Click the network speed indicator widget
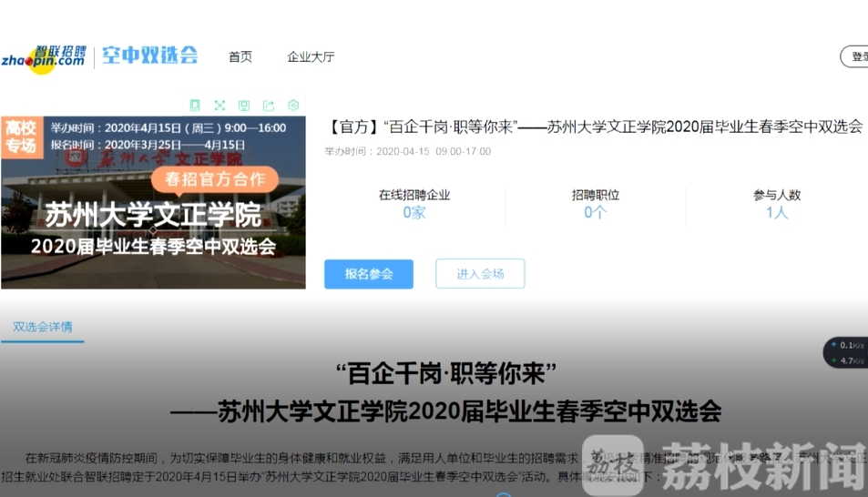 (x=846, y=352)
